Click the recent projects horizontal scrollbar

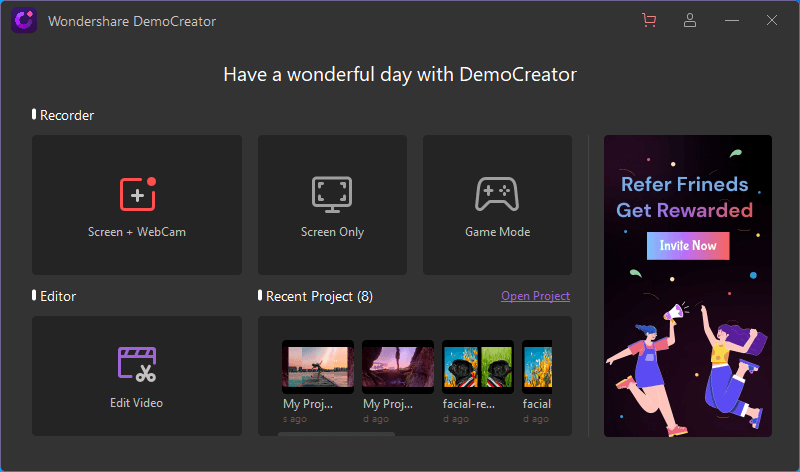point(336,434)
